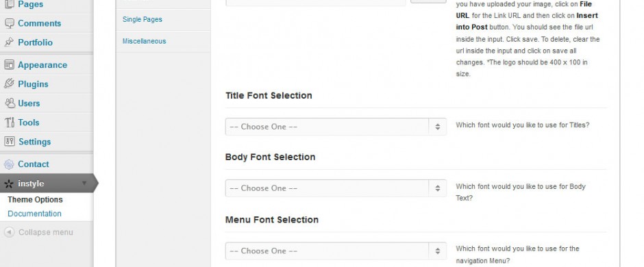Open the Documentation link
This screenshot has width=644, height=267.
tap(34, 214)
